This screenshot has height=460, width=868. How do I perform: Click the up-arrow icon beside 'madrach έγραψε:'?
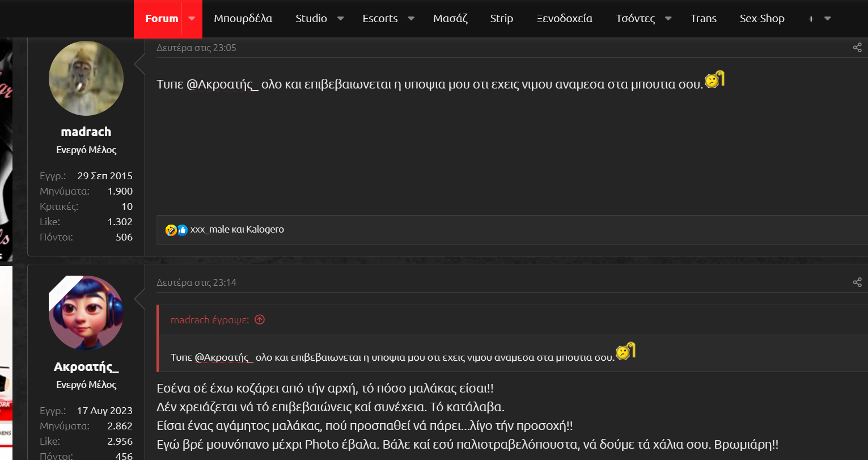(x=260, y=320)
